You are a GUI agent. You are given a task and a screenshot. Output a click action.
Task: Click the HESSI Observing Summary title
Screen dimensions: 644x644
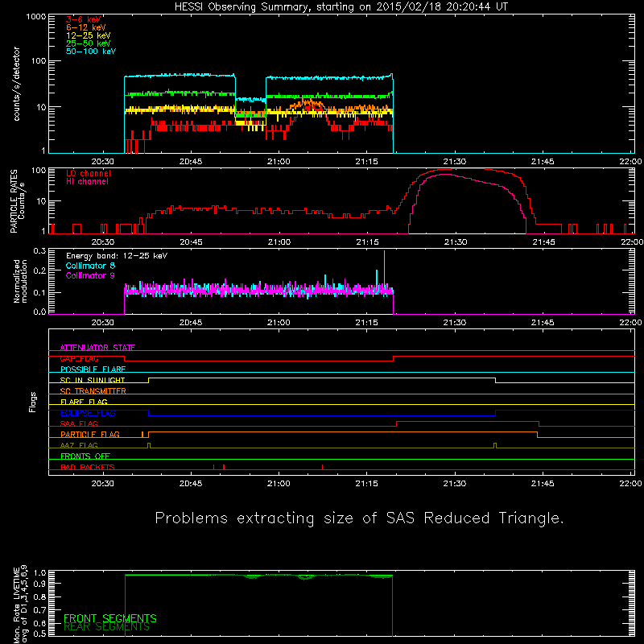pyautogui.click(x=341, y=7)
